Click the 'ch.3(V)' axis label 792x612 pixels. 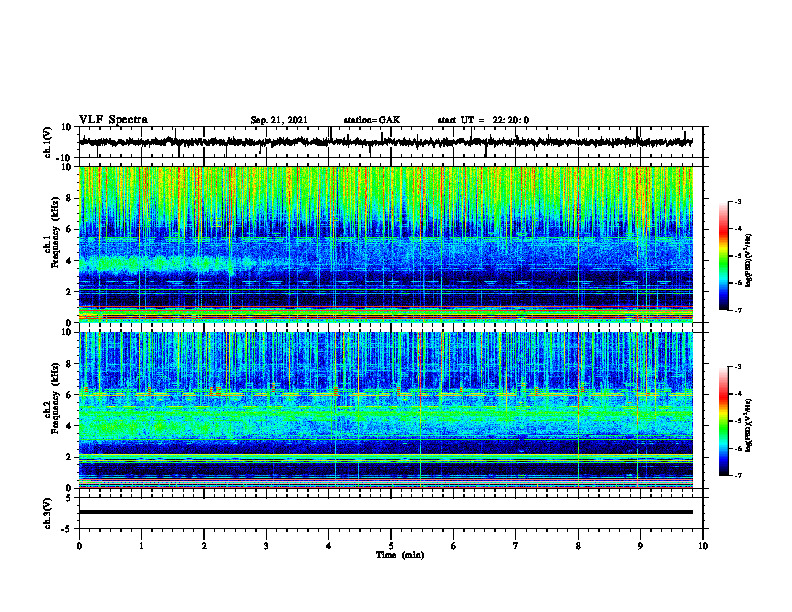[48, 513]
